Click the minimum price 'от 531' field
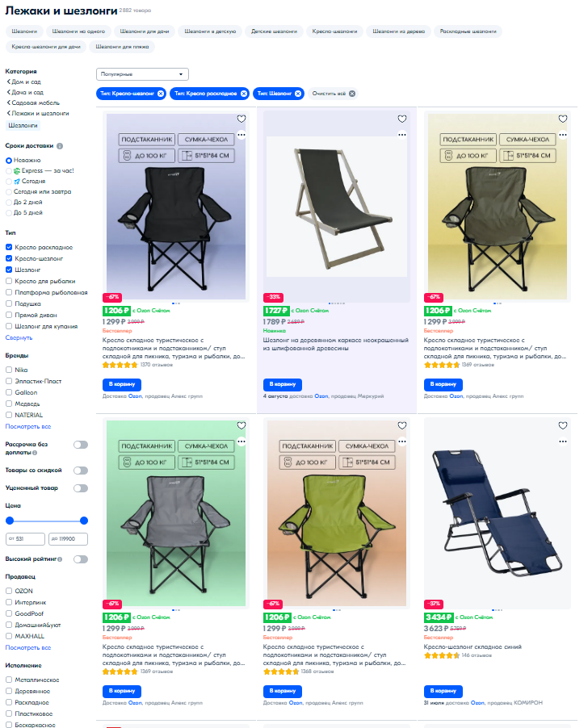The width and height of the screenshot is (588, 728). (x=25, y=538)
